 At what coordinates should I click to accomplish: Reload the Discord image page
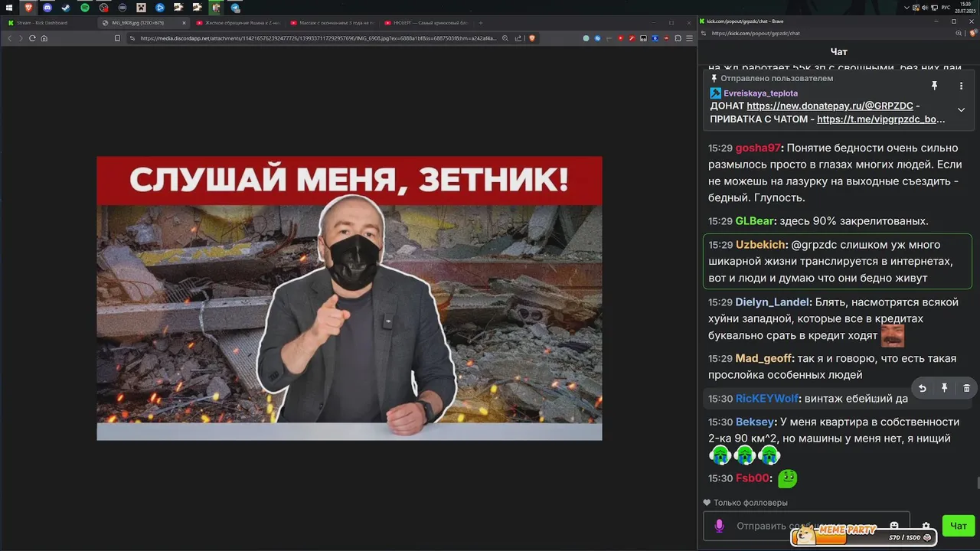coord(32,38)
